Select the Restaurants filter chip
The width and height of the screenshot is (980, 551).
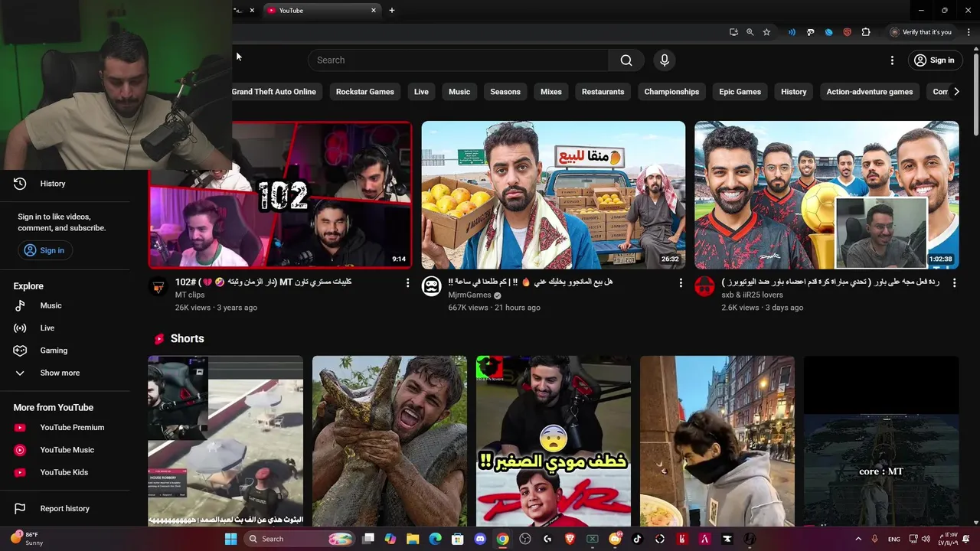[x=603, y=92]
